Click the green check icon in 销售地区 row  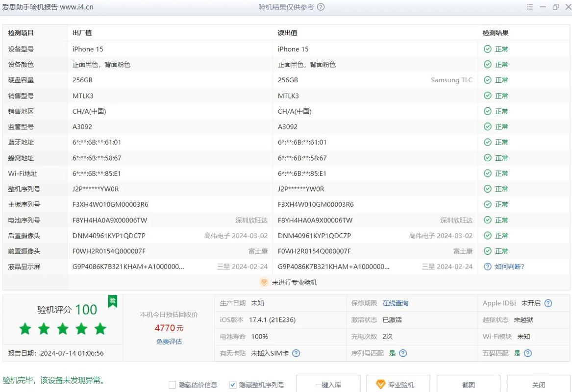[487, 111]
